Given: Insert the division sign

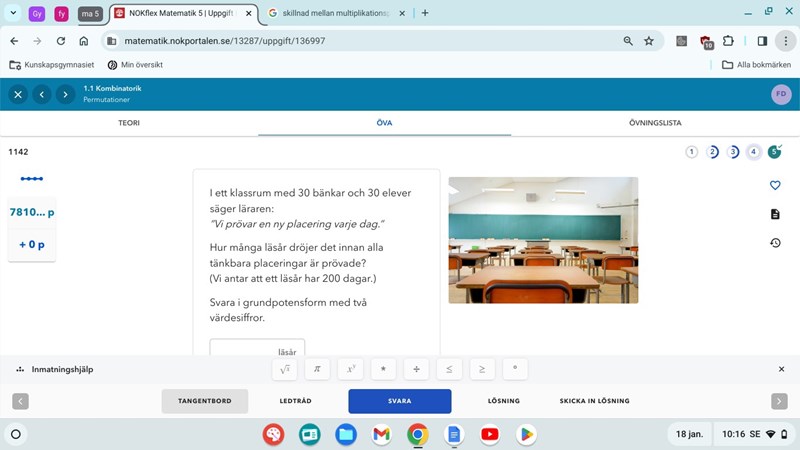Looking at the screenshot, I should (x=416, y=369).
